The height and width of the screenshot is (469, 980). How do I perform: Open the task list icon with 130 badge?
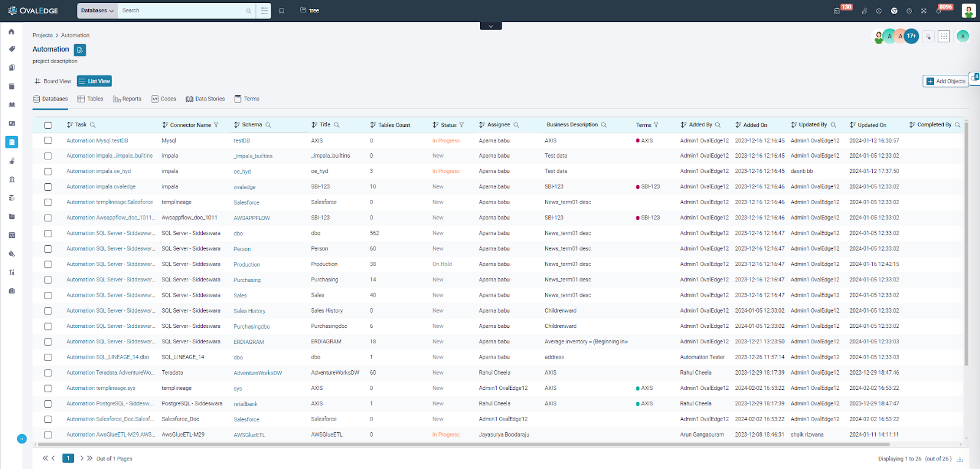click(837, 11)
